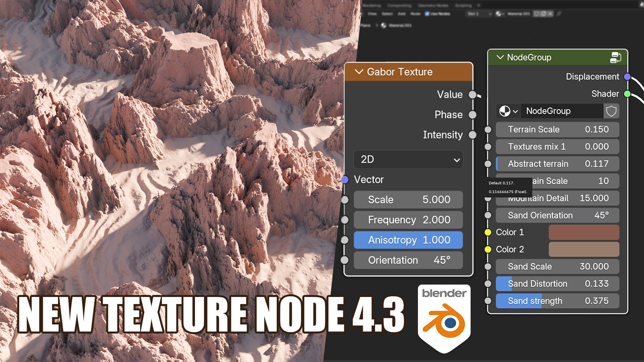The height and width of the screenshot is (362, 644).
Task: Open the Node menu in the header
Action: (x=415, y=13)
